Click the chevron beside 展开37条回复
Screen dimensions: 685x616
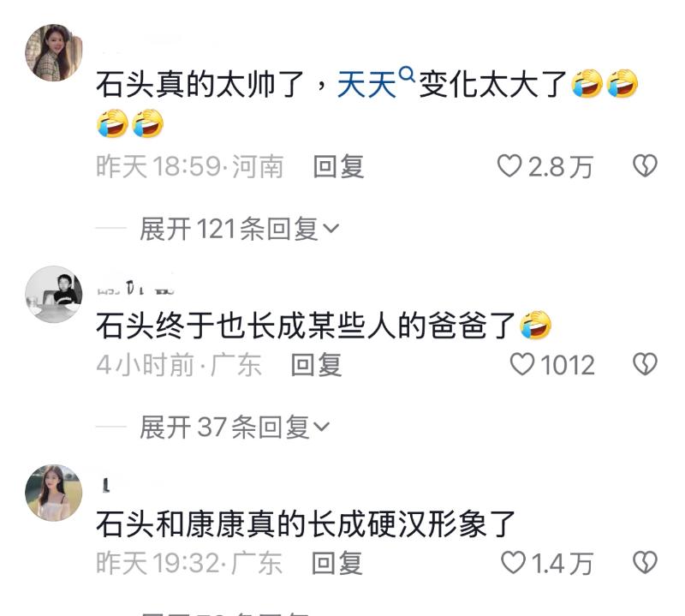pos(322,427)
